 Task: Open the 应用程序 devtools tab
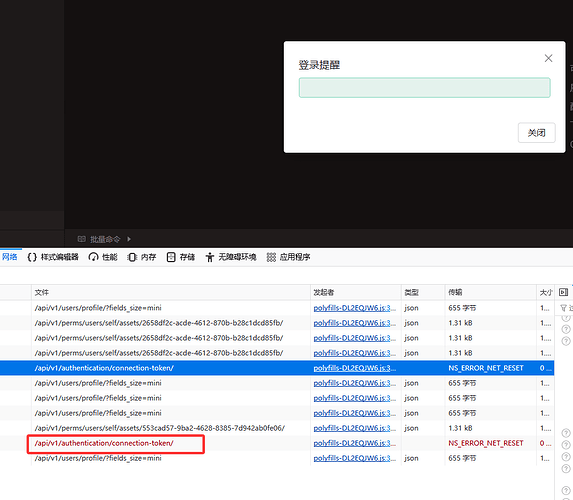pyautogui.click(x=288, y=257)
